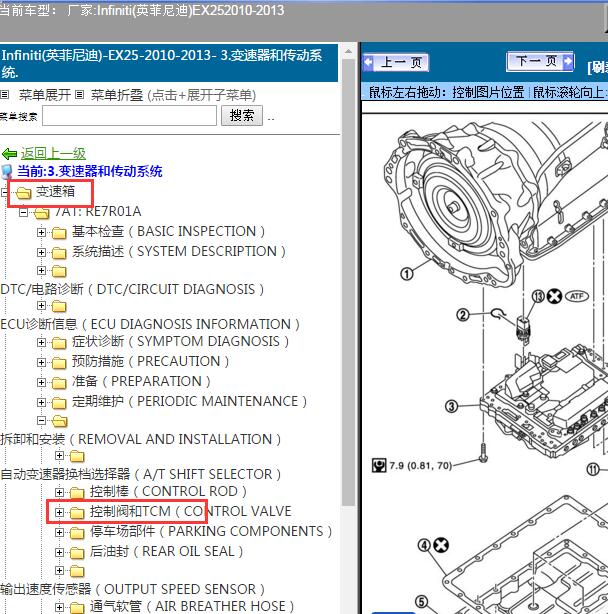
Task: Go to previous page with 上一页
Action: [395, 62]
